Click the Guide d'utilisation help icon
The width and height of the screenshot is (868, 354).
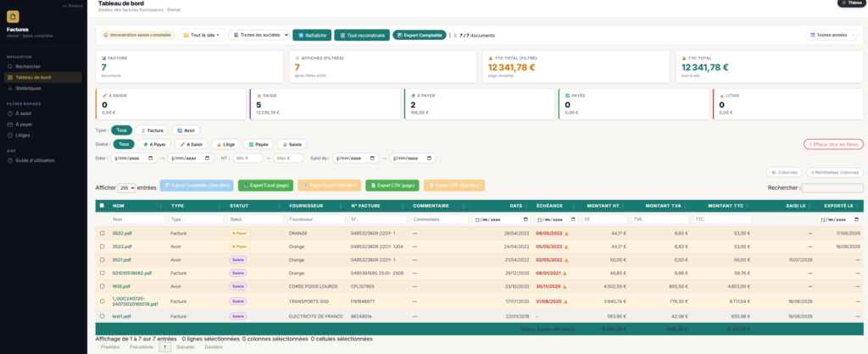pyautogui.click(x=10, y=160)
